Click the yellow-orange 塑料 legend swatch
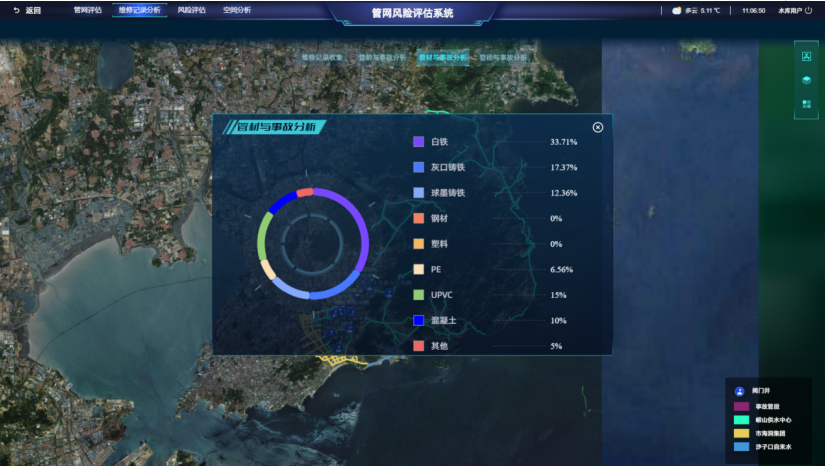This screenshot has width=825, height=466. [x=419, y=244]
